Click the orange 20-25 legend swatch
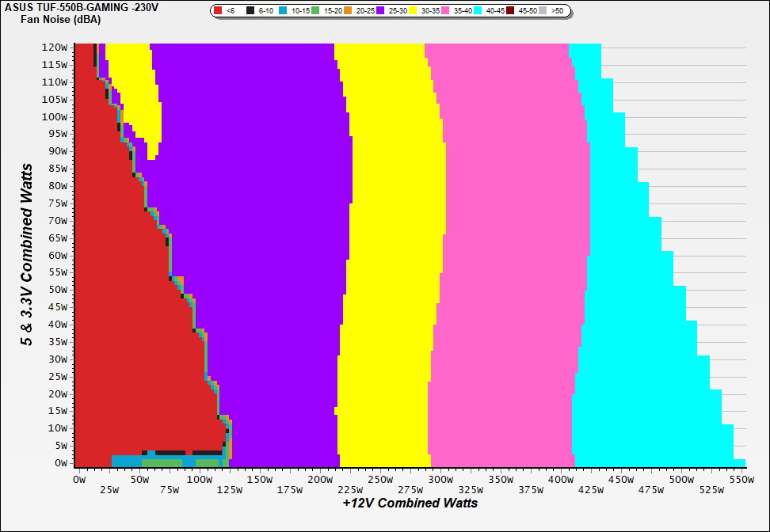 [x=348, y=11]
